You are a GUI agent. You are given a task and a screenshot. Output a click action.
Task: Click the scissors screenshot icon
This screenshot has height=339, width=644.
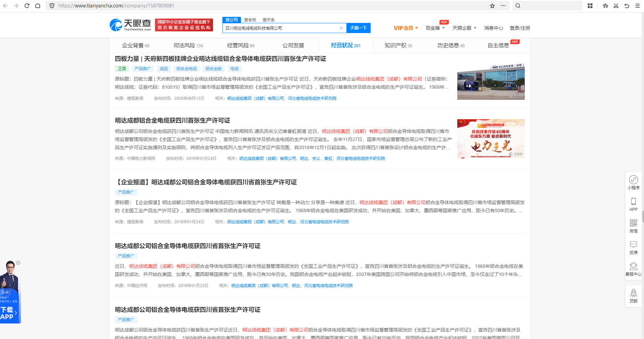click(616, 6)
